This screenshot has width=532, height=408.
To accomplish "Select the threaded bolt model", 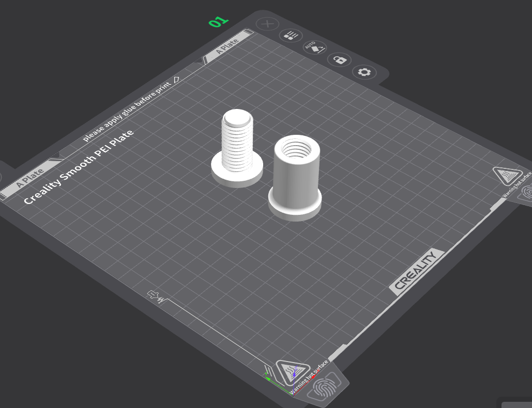I will tap(237, 148).
